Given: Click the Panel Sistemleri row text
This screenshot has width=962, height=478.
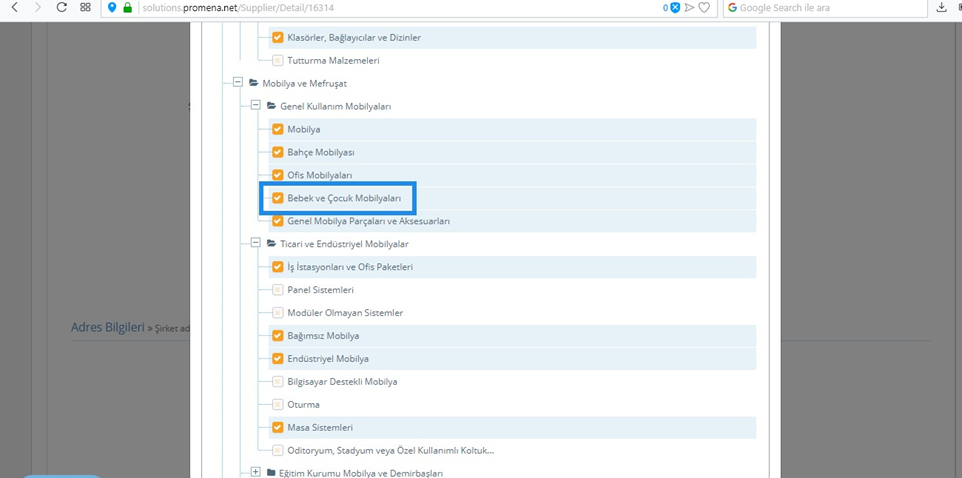Looking at the screenshot, I should [320, 290].
